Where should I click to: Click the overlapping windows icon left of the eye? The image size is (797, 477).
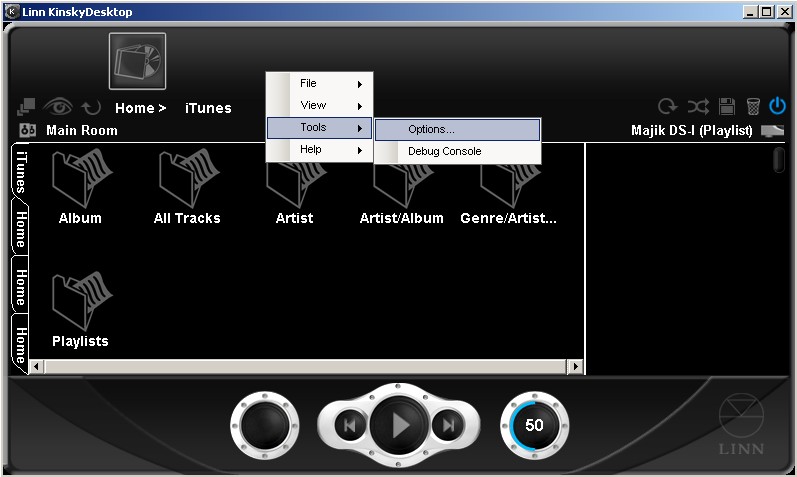[26, 107]
